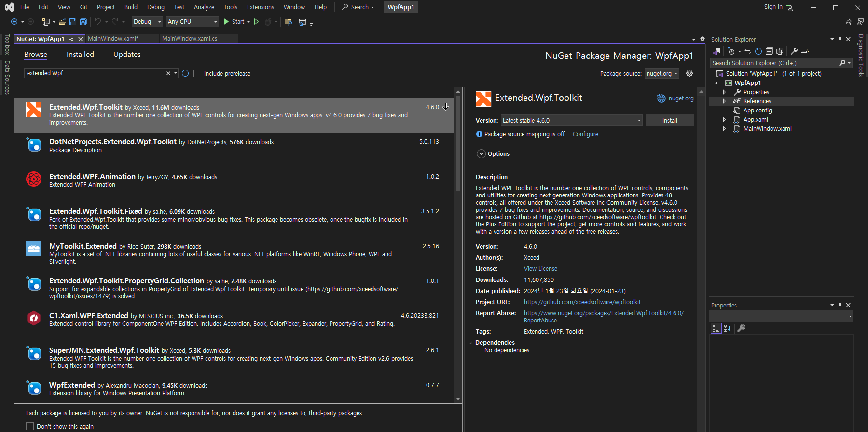Open the Diagnostic Tools side tab
The image size is (868, 432).
(861, 55)
